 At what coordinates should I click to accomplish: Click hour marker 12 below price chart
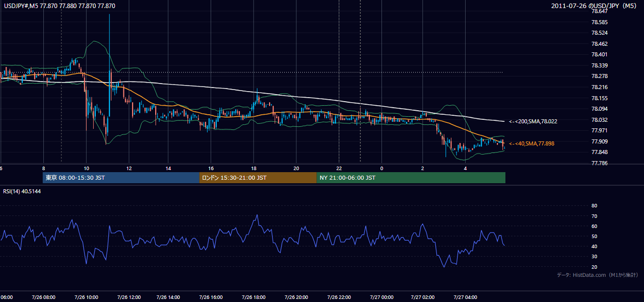coord(128,168)
